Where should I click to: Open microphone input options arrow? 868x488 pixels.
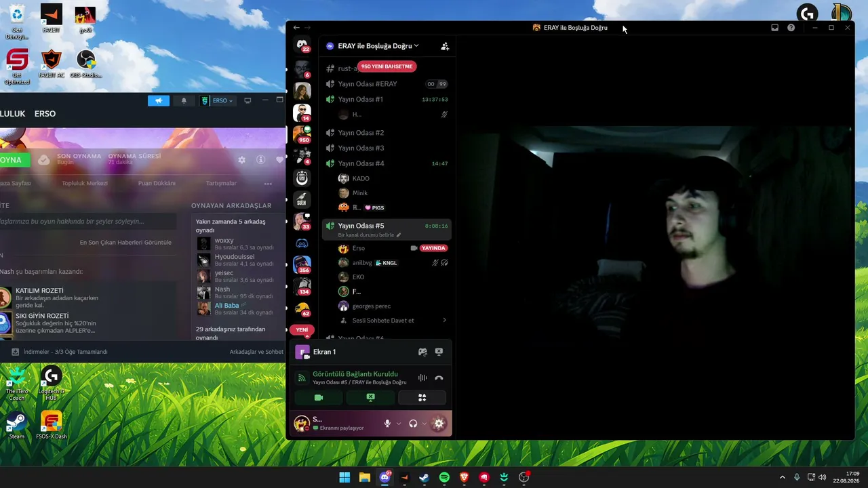[398, 424]
